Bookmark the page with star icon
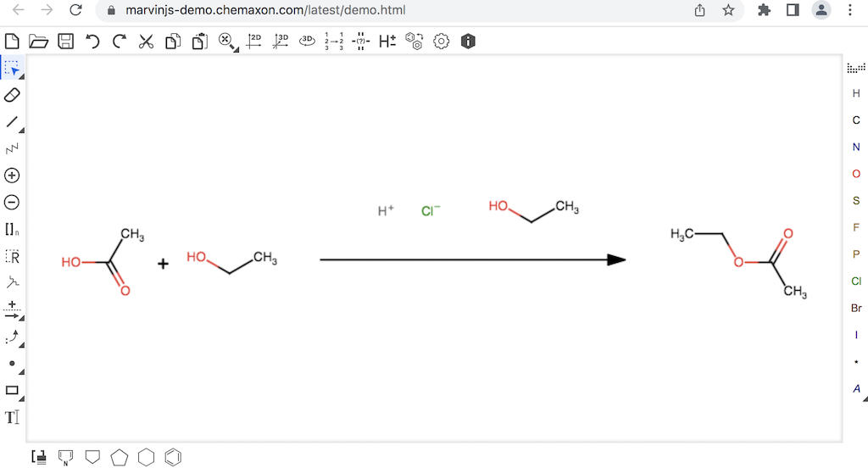 pyautogui.click(x=728, y=10)
